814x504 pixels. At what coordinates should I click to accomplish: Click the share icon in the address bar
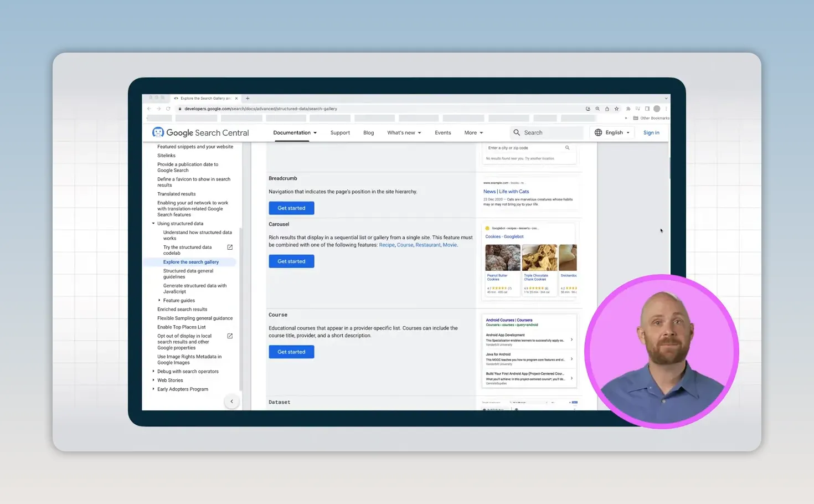point(607,109)
